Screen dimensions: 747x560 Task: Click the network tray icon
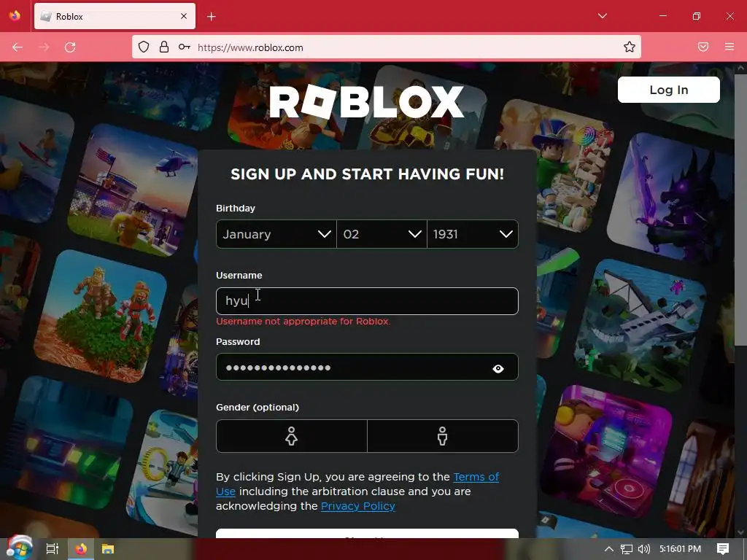tap(627, 549)
